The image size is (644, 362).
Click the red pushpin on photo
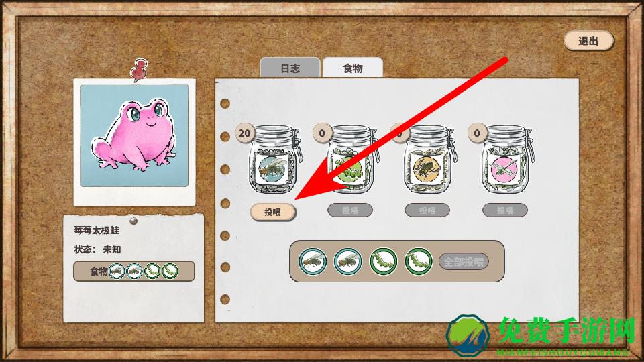138,70
